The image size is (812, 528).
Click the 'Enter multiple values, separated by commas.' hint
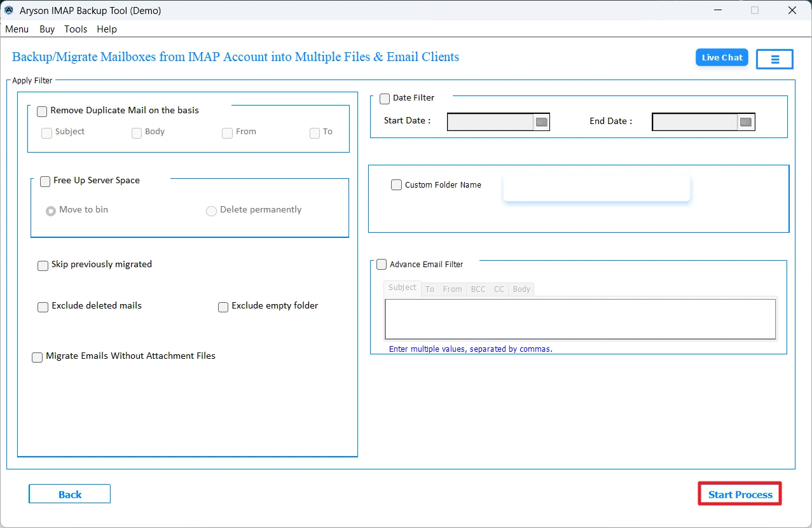tap(471, 349)
